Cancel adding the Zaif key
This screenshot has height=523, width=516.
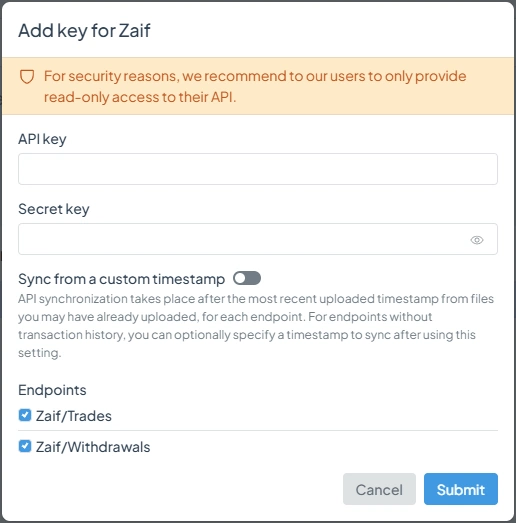[379, 489]
